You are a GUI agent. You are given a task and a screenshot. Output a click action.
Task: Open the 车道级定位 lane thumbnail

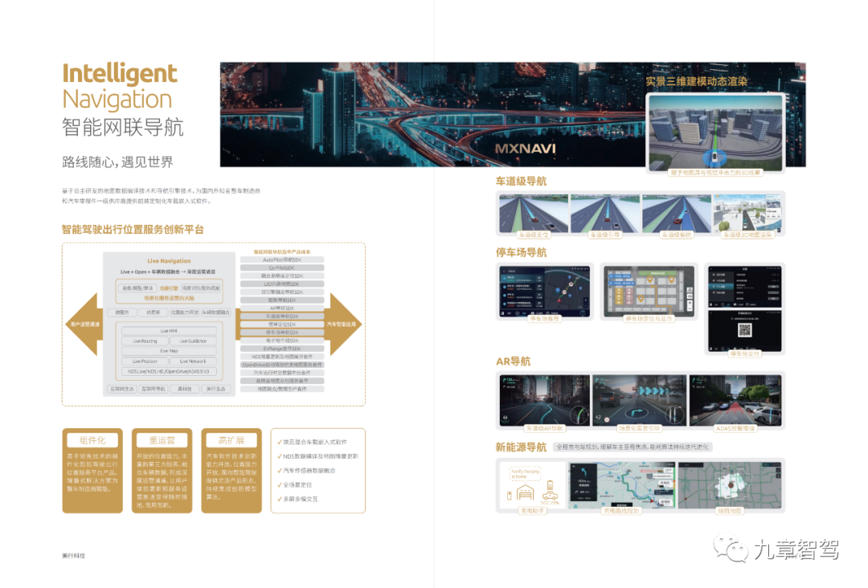click(x=534, y=214)
